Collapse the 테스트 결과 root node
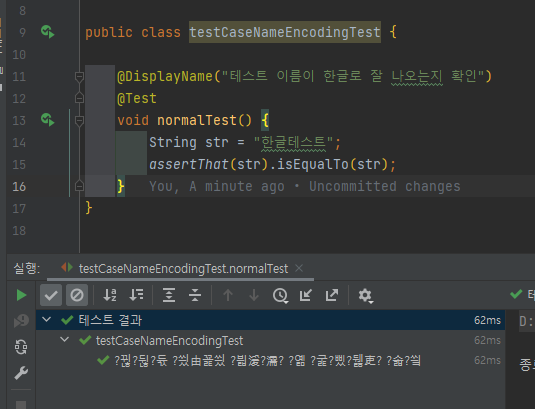This screenshot has width=535, height=409. pyautogui.click(x=46, y=320)
